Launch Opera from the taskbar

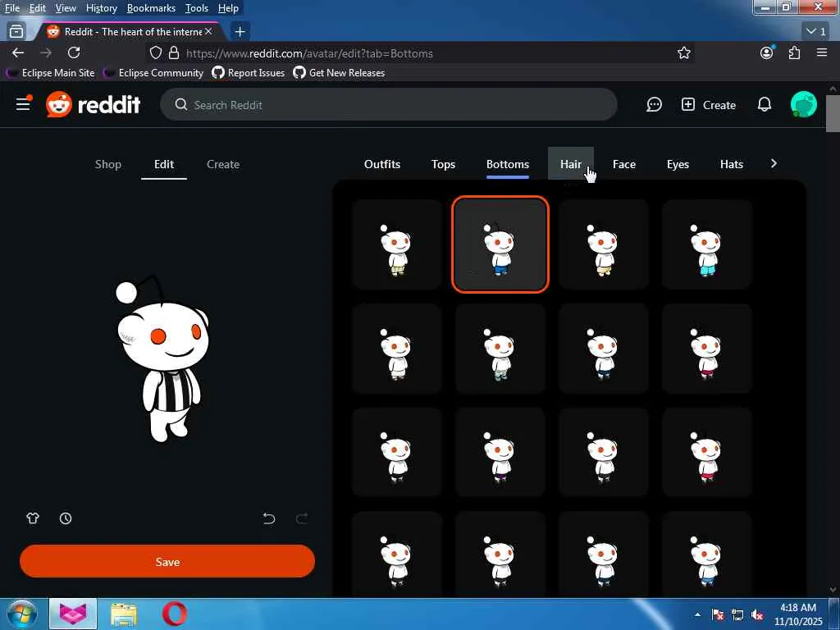[174, 614]
